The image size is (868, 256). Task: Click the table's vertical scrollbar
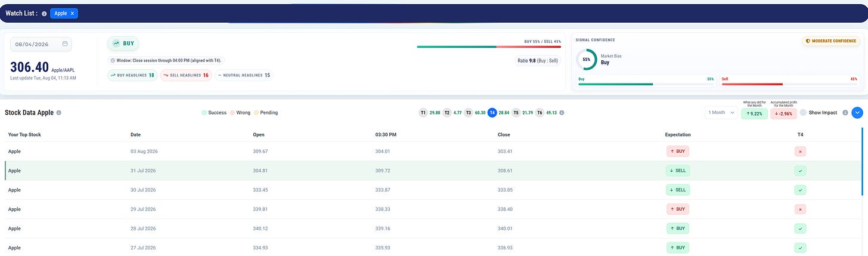click(862, 161)
